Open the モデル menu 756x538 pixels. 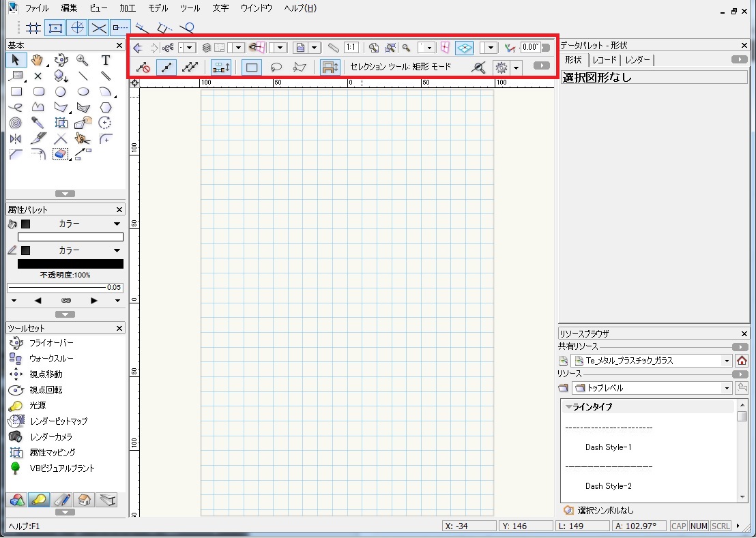(x=158, y=8)
